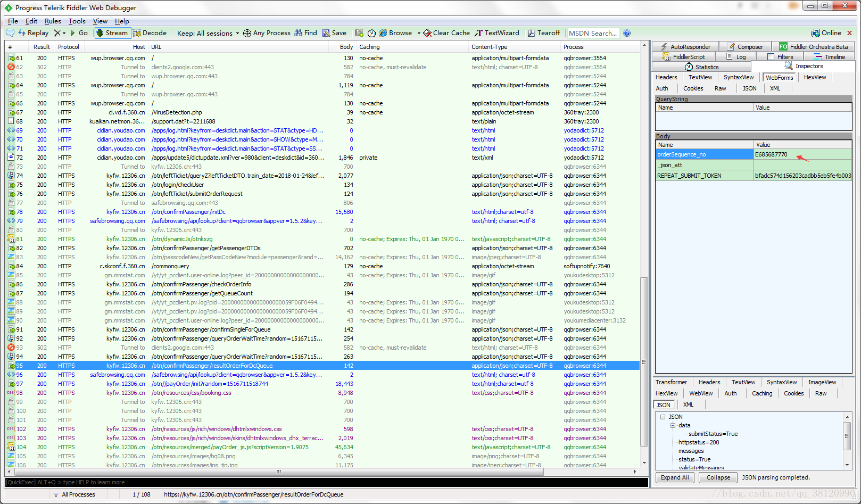Select REPEAT_SUBMIT_TOKEN row in Body
Screen dimensions: 861x504
(754, 176)
